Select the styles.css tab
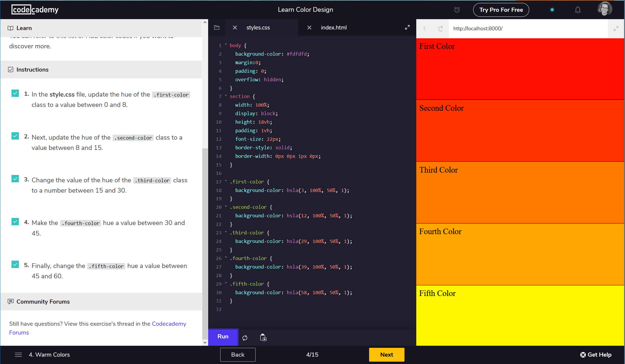Image resolution: width=625 pixels, height=364 pixels. coord(258,27)
